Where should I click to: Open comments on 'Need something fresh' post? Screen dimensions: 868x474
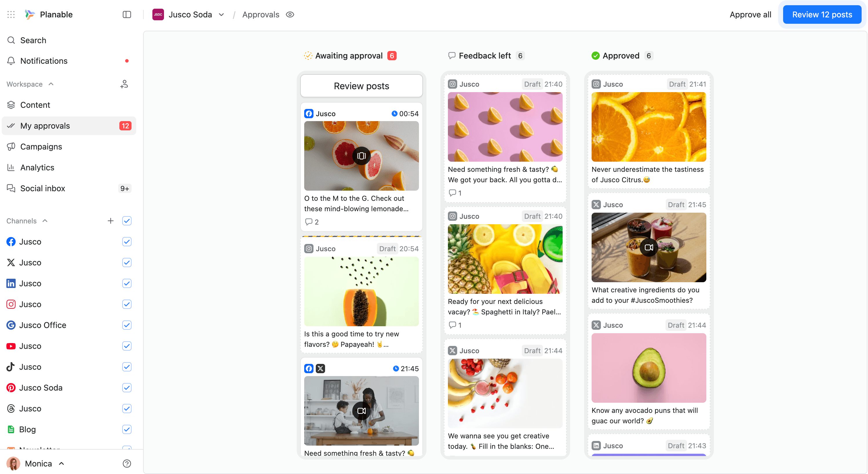pos(455,193)
